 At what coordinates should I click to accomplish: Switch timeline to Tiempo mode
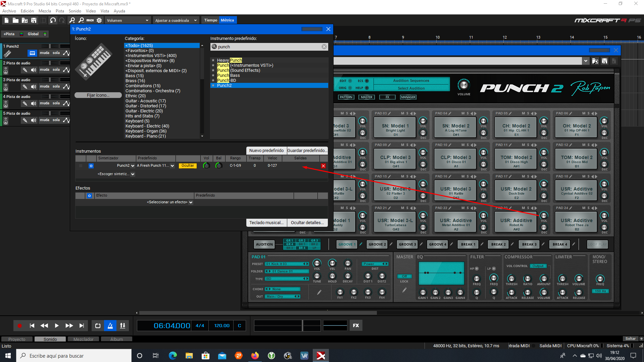pos(210,20)
